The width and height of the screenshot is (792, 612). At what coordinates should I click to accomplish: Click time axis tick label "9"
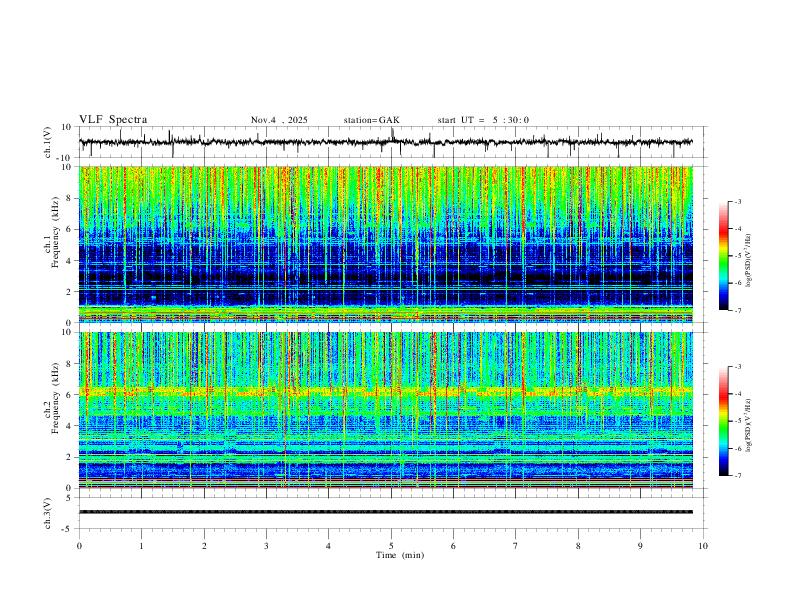(x=640, y=546)
